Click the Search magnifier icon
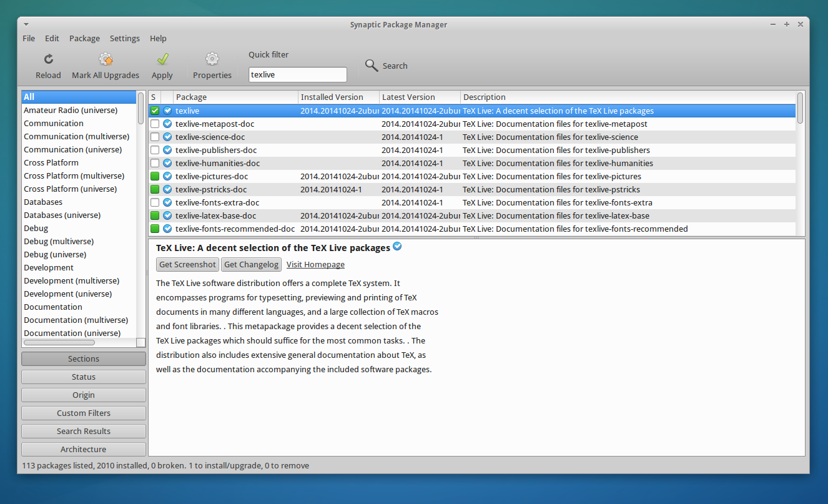Screen dimensions: 828x504 tap(372, 66)
